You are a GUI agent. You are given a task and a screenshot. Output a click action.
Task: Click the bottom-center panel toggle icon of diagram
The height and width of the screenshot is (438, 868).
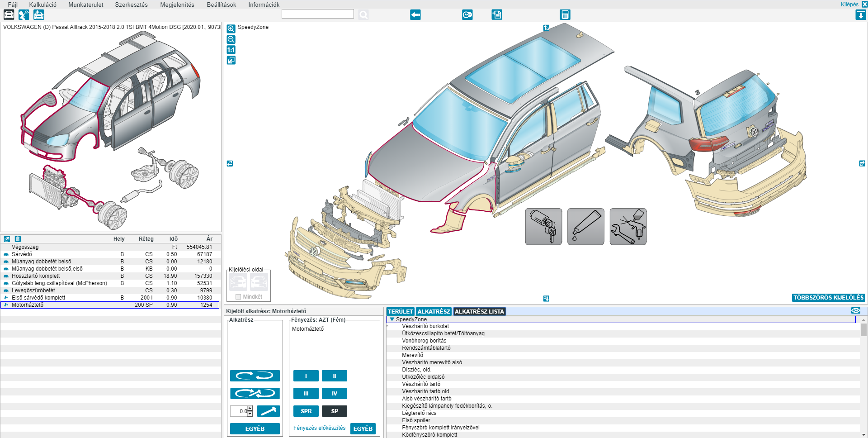point(546,298)
